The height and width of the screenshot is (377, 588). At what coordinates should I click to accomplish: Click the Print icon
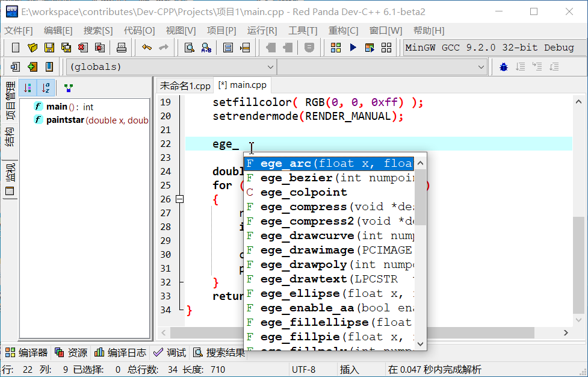(x=121, y=48)
